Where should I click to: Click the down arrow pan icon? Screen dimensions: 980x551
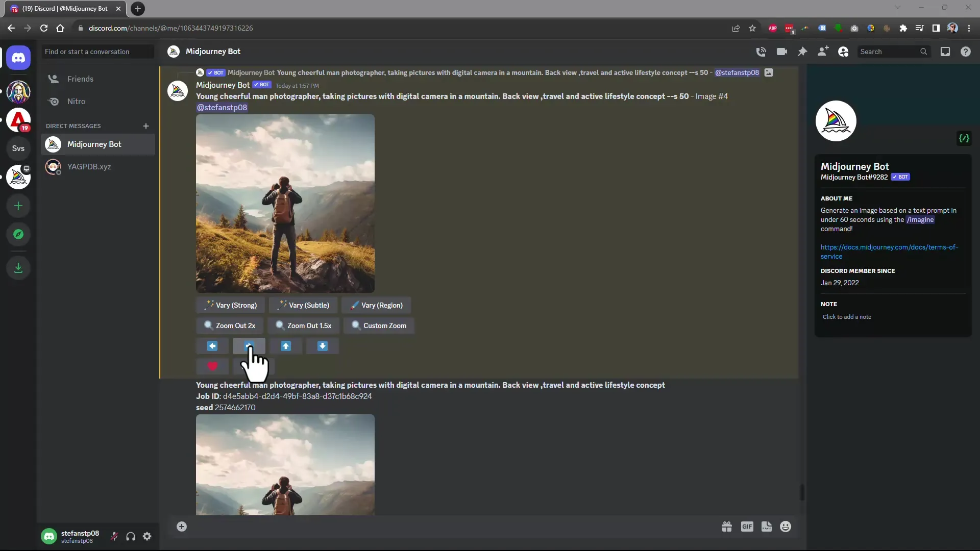coord(322,345)
